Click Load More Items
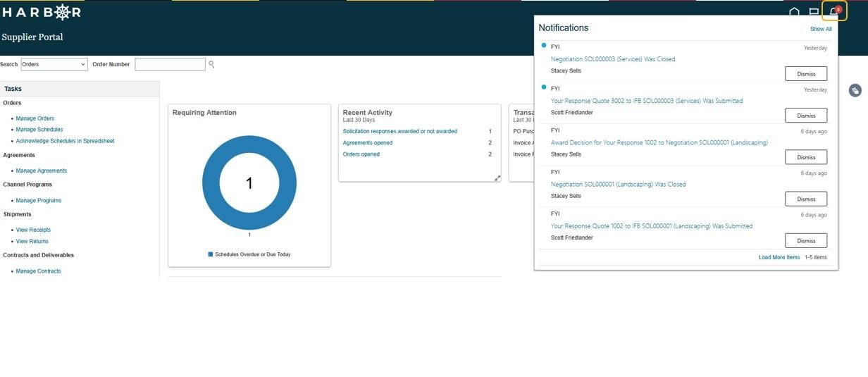Image resolution: width=868 pixels, height=377 pixels. (x=779, y=257)
